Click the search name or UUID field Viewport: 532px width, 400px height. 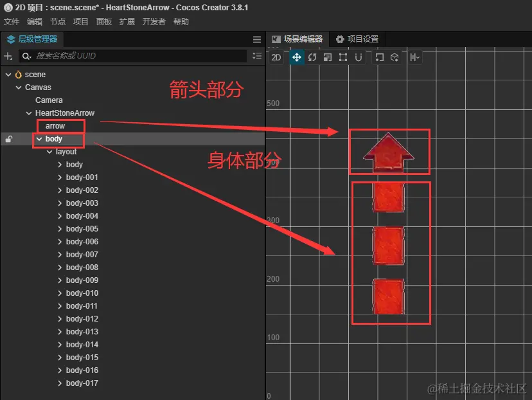(x=129, y=55)
